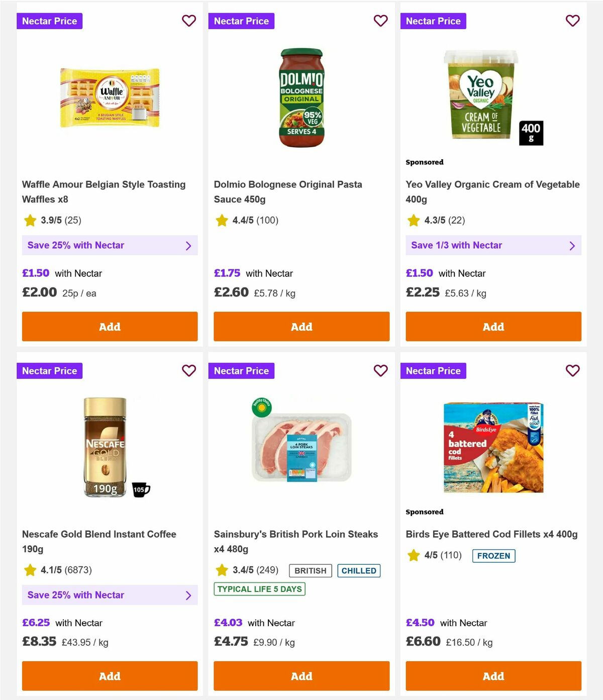Open the Birds Eye Battered Cod product page

[x=491, y=534]
